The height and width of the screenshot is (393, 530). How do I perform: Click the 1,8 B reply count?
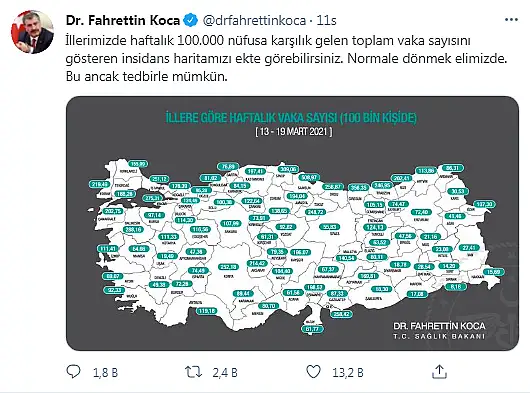click(x=105, y=373)
